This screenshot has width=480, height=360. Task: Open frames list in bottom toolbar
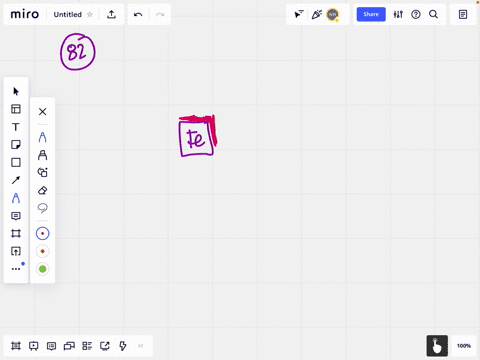click(x=16, y=346)
